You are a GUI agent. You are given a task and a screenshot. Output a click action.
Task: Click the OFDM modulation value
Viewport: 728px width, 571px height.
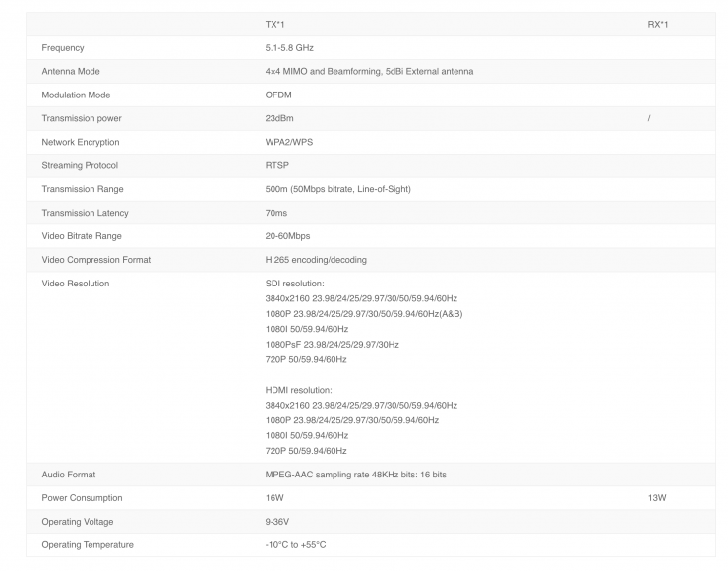pos(278,95)
